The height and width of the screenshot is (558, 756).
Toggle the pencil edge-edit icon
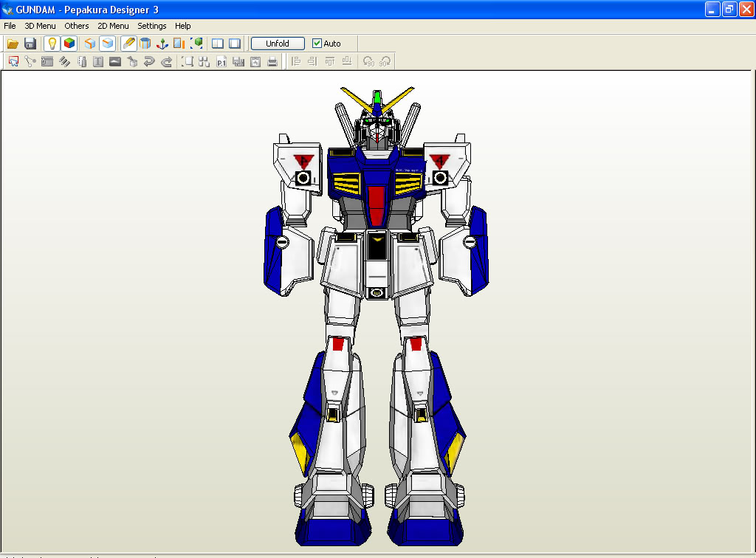128,44
